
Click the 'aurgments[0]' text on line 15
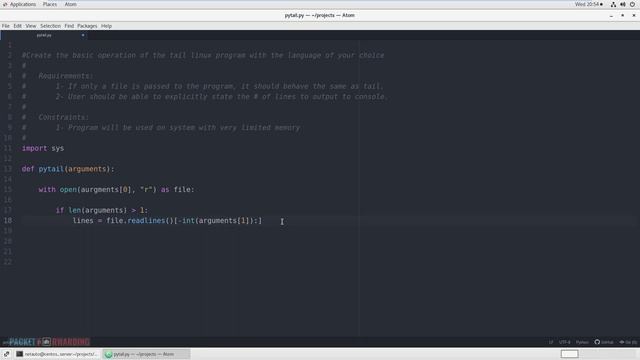[x=106, y=190]
